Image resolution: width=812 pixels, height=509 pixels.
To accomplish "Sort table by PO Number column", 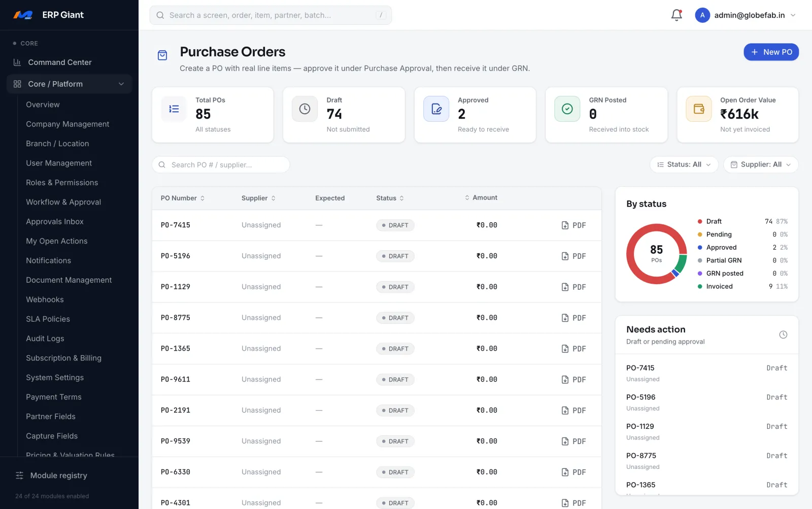I will pyautogui.click(x=183, y=198).
